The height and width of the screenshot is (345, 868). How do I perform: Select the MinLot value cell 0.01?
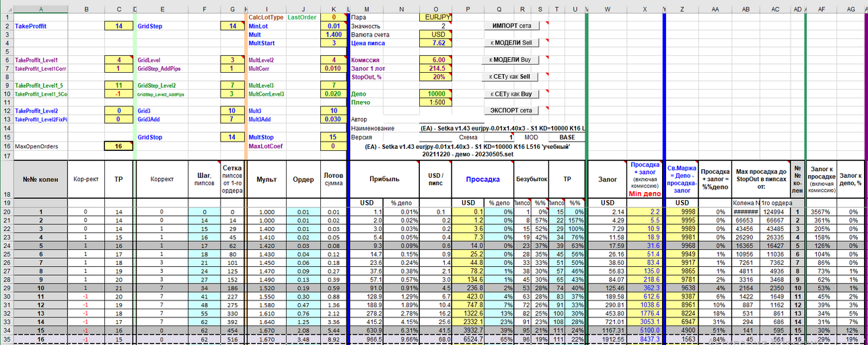(x=332, y=26)
